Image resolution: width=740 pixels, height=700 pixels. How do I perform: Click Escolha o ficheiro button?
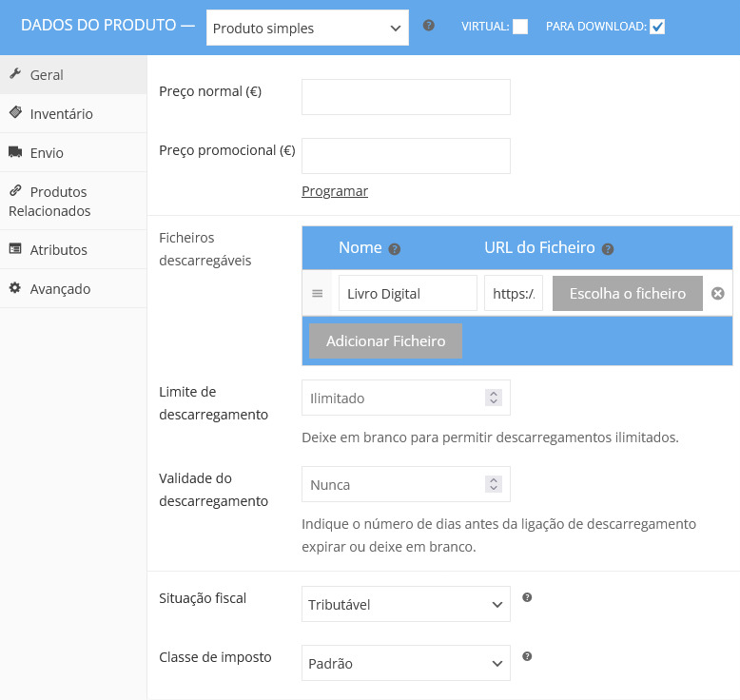point(627,294)
